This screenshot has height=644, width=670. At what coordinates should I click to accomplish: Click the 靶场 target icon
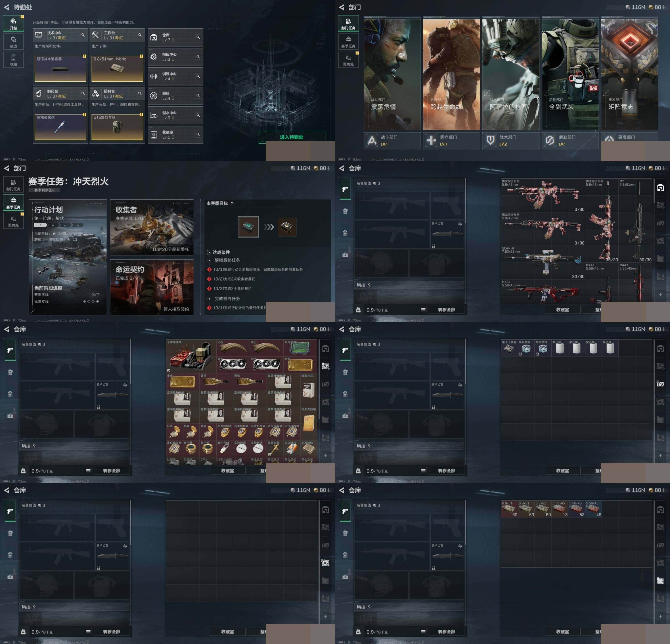click(154, 96)
